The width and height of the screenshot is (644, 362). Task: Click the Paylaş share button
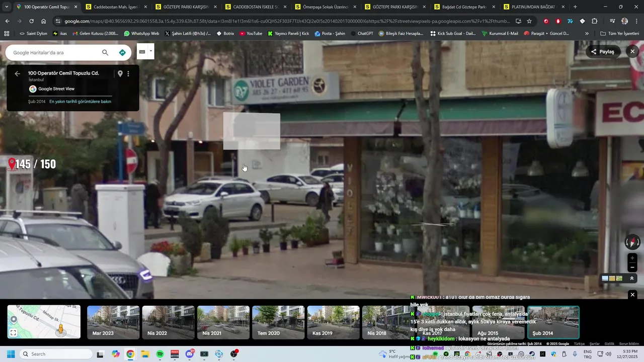tap(603, 52)
